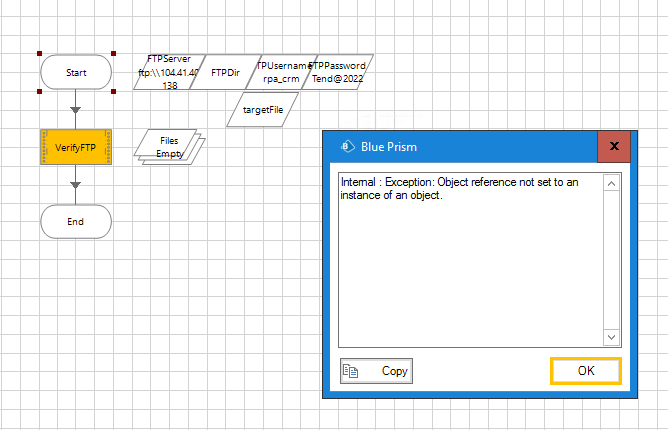Select the targetFile data item

[x=262, y=110]
